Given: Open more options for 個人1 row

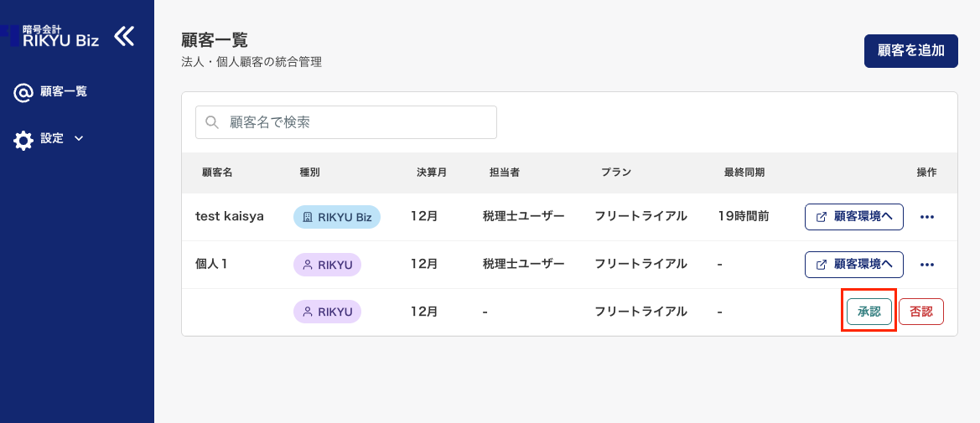Looking at the screenshot, I should click(x=926, y=265).
